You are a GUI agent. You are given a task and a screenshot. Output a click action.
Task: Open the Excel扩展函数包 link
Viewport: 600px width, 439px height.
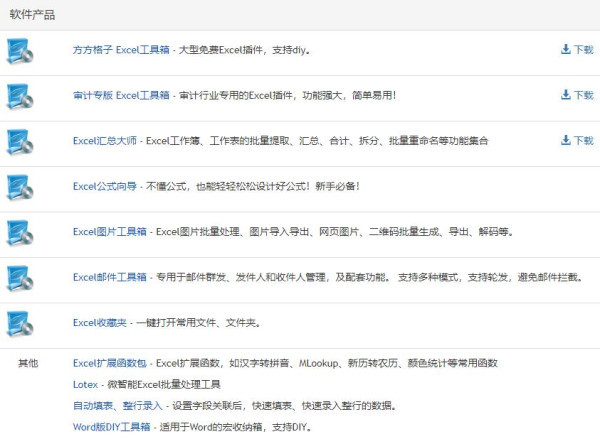(x=110, y=363)
